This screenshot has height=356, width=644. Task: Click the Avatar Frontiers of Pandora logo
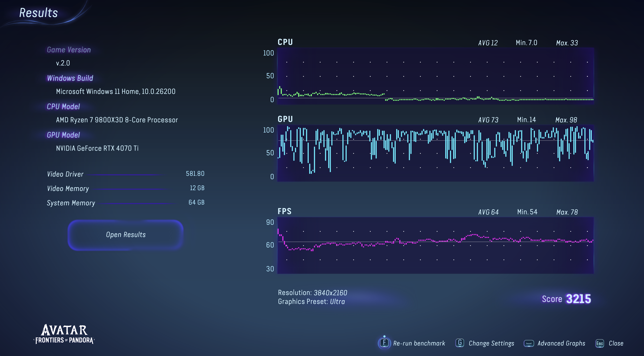64,334
